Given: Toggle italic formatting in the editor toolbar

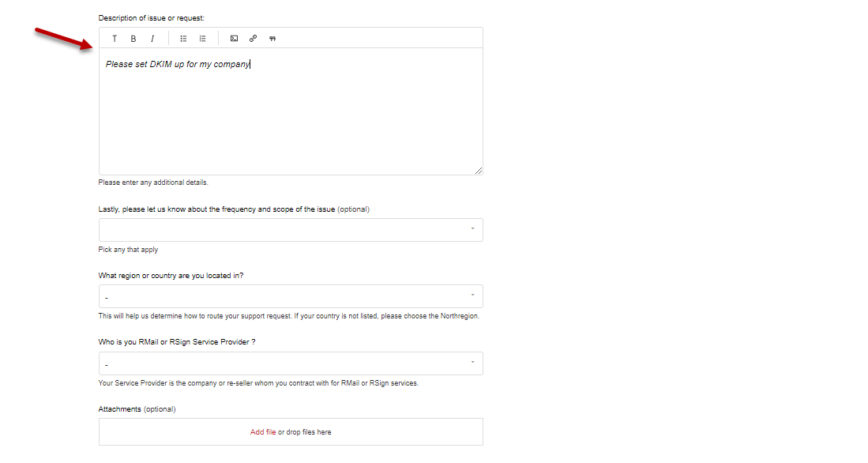Looking at the screenshot, I should click(x=152, y=39).
